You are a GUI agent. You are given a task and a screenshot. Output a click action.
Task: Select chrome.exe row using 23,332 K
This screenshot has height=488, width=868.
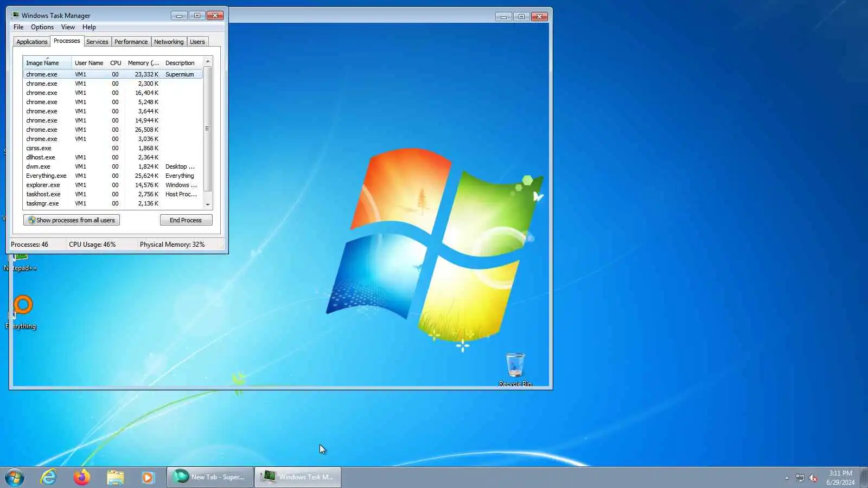coord(113,74)
